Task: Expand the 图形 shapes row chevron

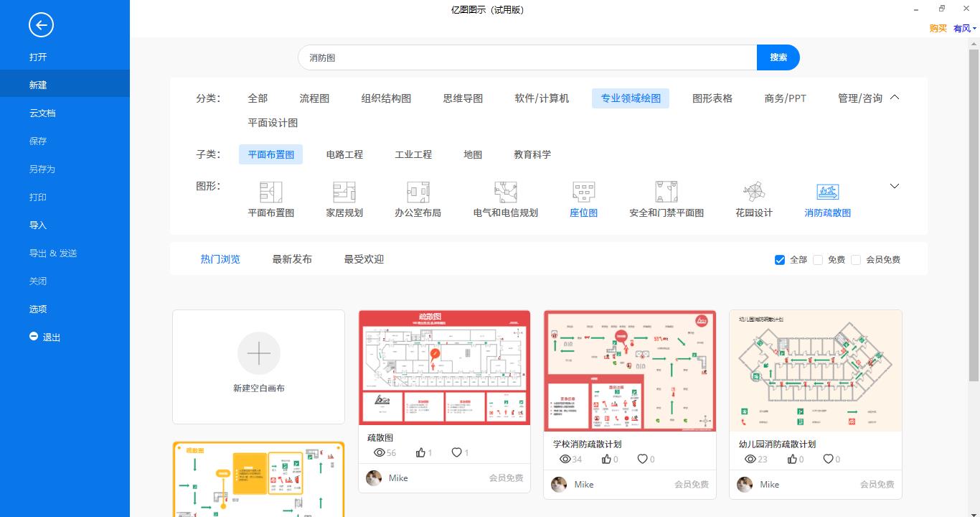Action: [895, 186]
